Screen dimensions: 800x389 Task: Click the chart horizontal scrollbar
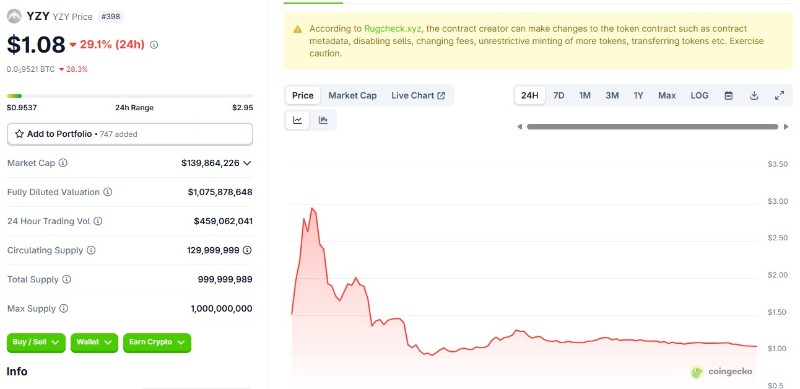click(653, 127)
